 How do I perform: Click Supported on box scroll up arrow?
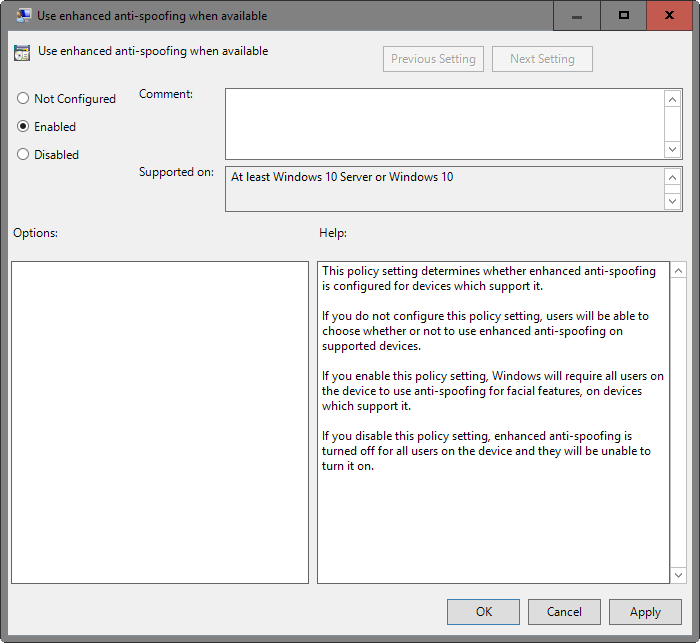(672, 178)
